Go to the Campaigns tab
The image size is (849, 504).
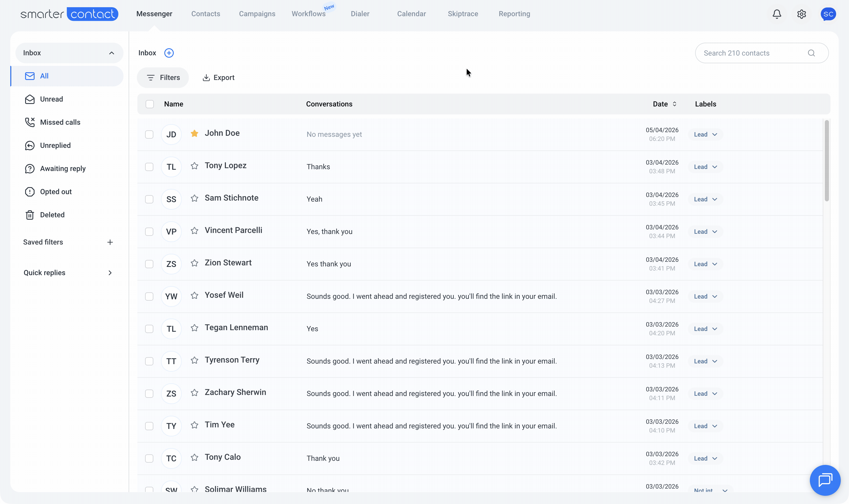(257, 14)
